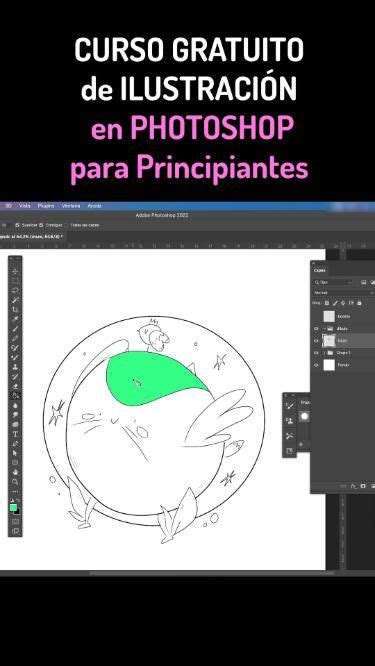This screenshot has width=375, height=666.
Task: Swap foreground and background colors
Action: 18,500
